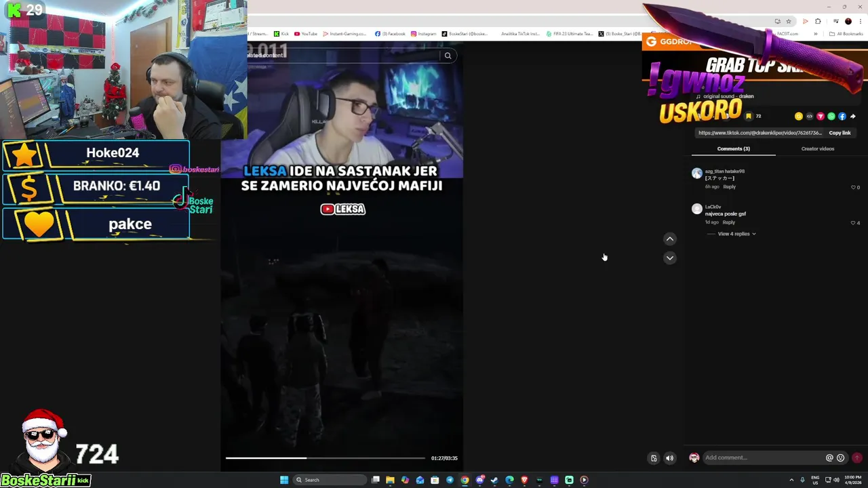Open the YouTube bookmark
Image resolution: width=868 pixels, height=488 pixels.
306,33
